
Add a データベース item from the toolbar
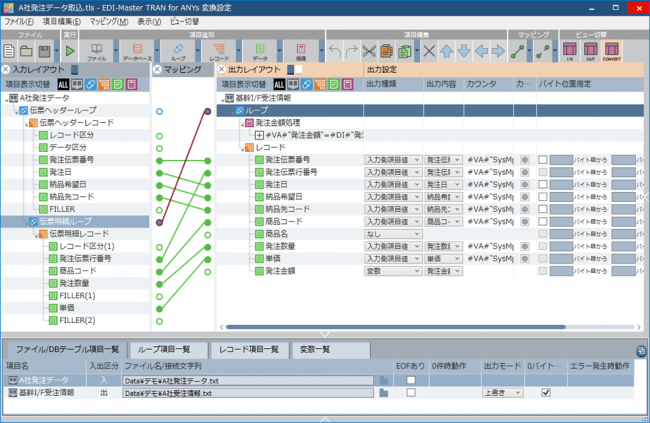137,52
